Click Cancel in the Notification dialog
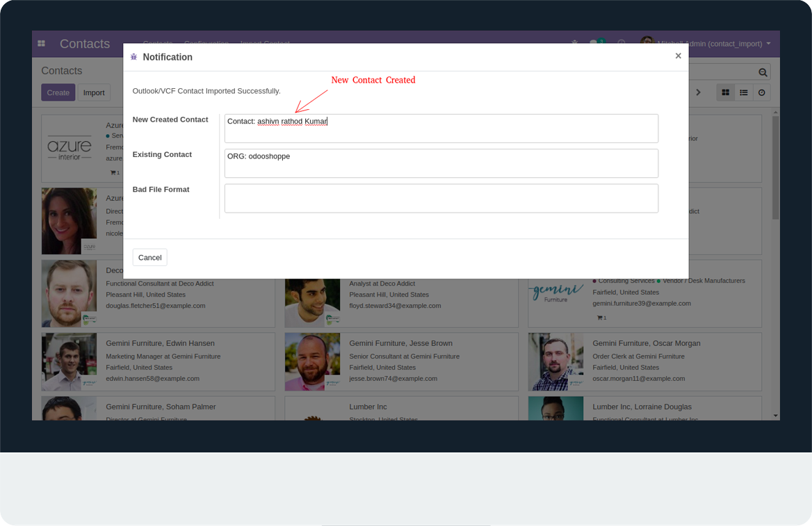The height and width of the screenshot is (526, 812). tap(149, 257)
